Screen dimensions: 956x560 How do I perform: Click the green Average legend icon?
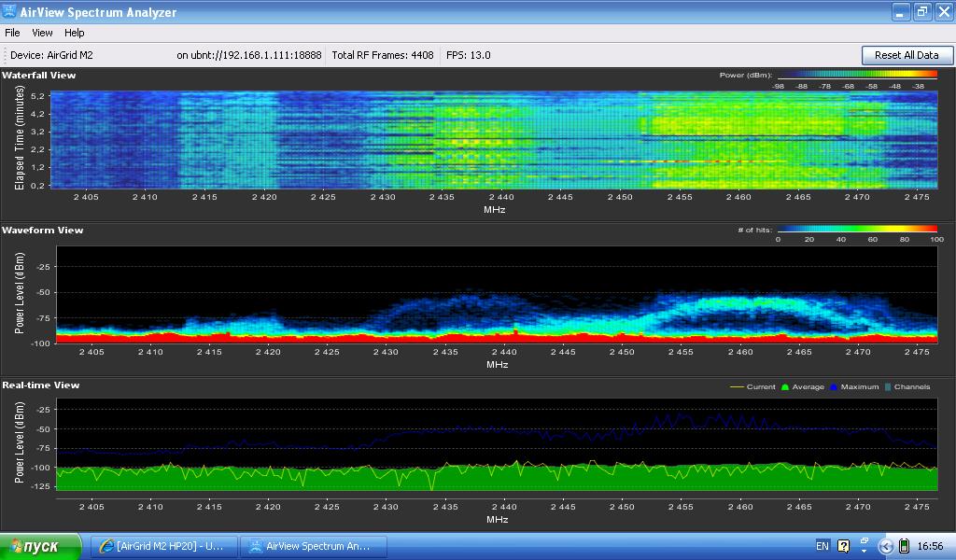click(x=785, y=386)
